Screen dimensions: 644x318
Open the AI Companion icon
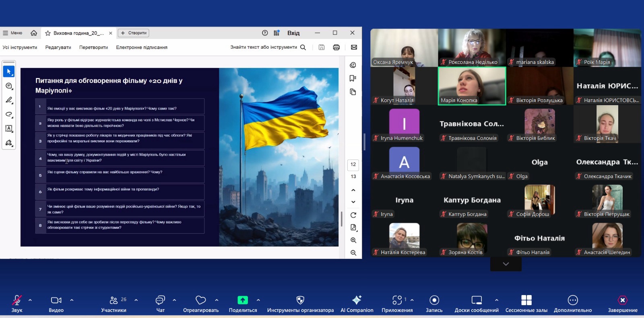point(357,300)
